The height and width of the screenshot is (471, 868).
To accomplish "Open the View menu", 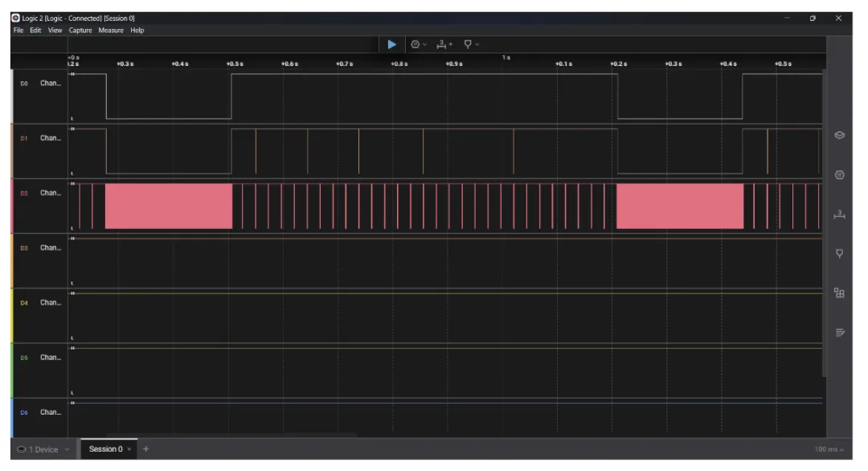I will click(x=55, y=31).
